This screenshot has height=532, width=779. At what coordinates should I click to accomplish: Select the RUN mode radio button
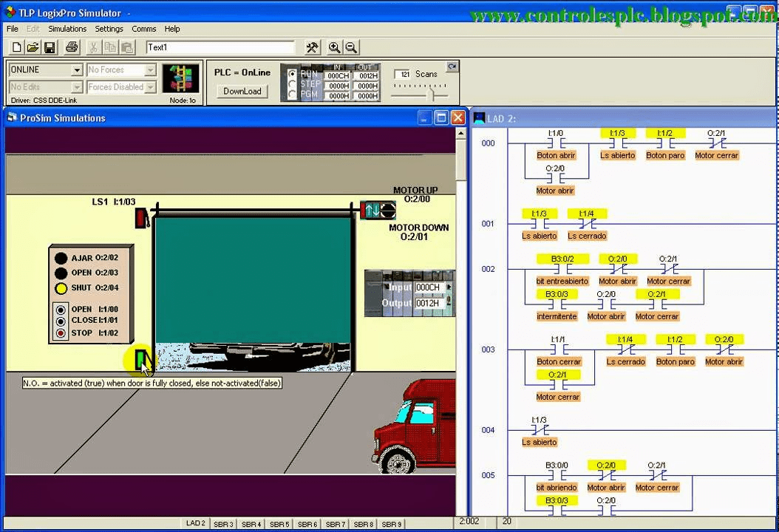292,73
